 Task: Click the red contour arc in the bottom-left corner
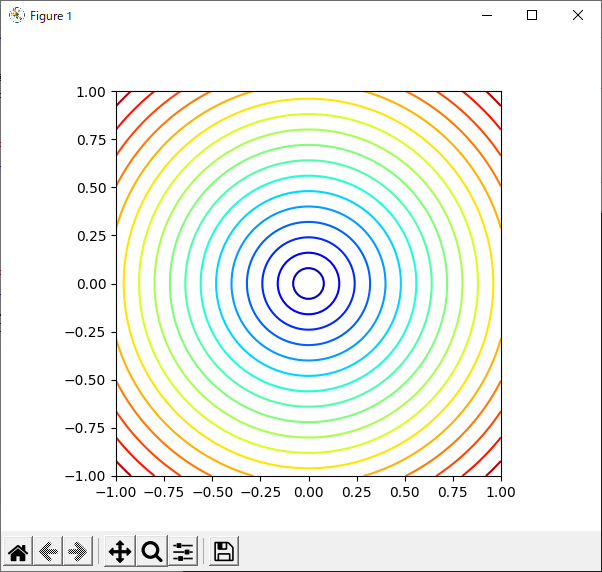(123, 469)
